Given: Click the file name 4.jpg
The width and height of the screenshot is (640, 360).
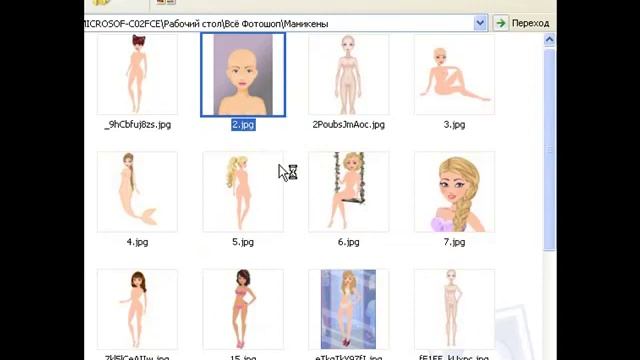Looking at the screenshot, I should [x=137, y=242].
